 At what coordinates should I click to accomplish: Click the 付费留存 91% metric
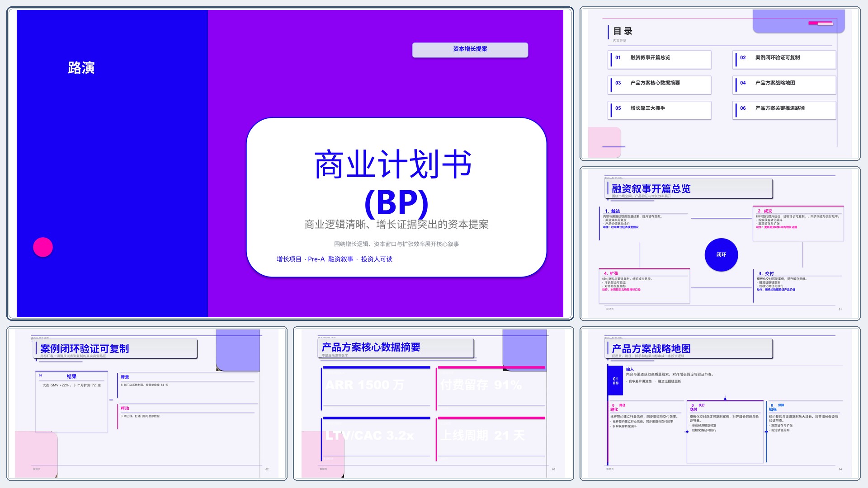(481, 385)
